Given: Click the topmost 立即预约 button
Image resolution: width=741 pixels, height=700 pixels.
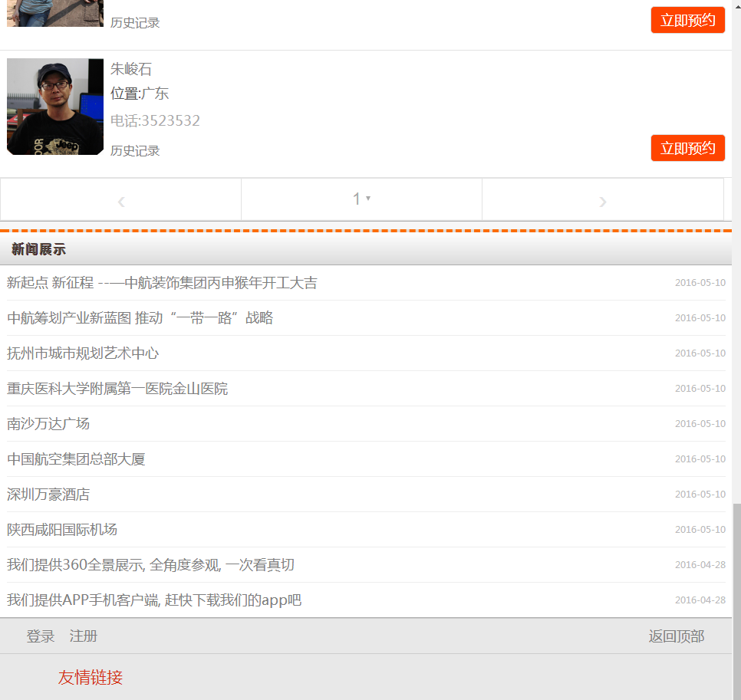Looking at the screenshot, I should click(x=687, y=20).
